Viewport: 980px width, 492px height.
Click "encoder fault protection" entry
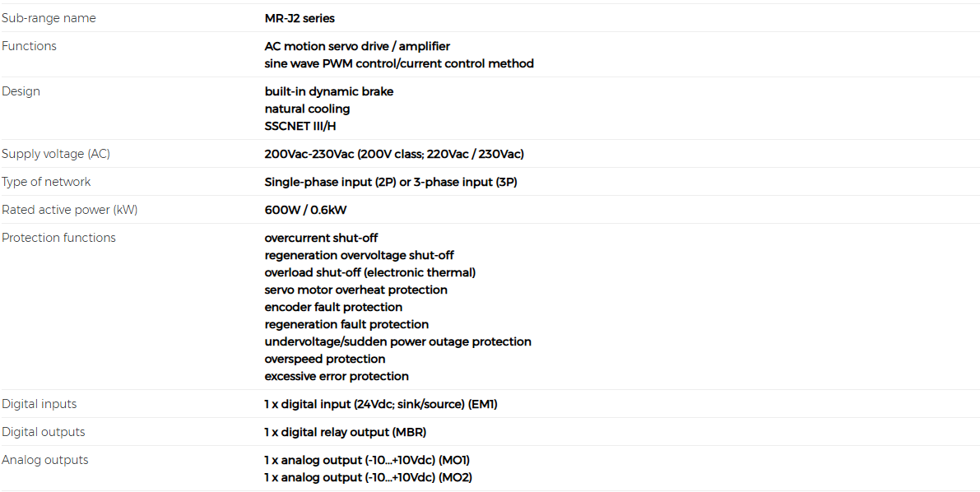333,307
